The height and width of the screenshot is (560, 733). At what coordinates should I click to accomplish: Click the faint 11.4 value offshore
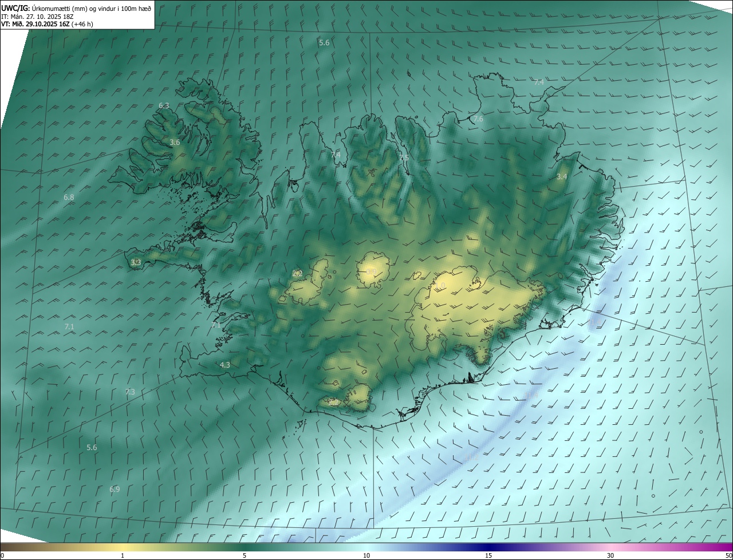tap(532, 395)
